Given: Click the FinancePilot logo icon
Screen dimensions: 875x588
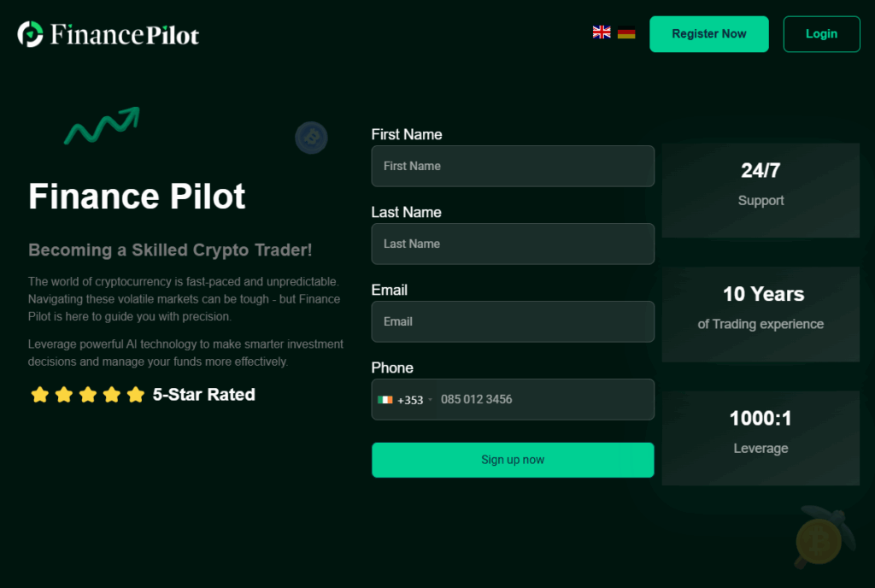Looking at the screenshot, I should click(x=30, y=34).
